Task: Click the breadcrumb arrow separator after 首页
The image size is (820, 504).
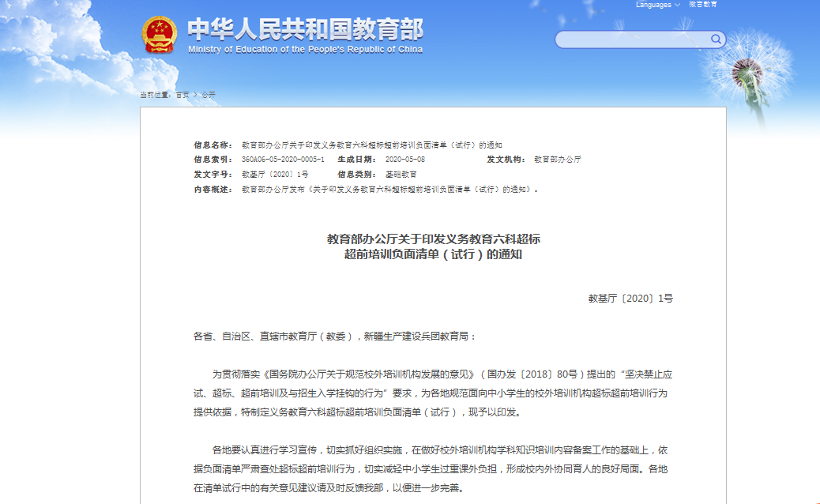Action: click(195, 95)
